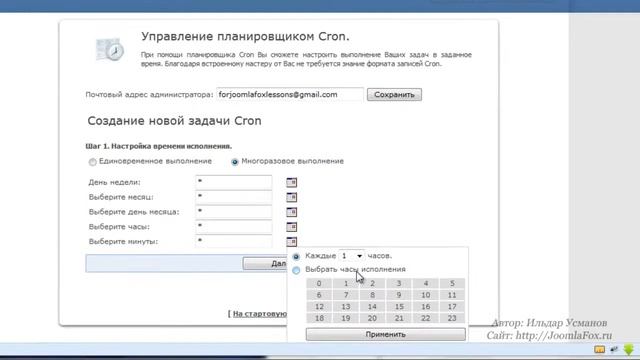This screenshot has width=640, height=360.
Task: Select hour 6 in the hour grid
Action: click(319, 295)
